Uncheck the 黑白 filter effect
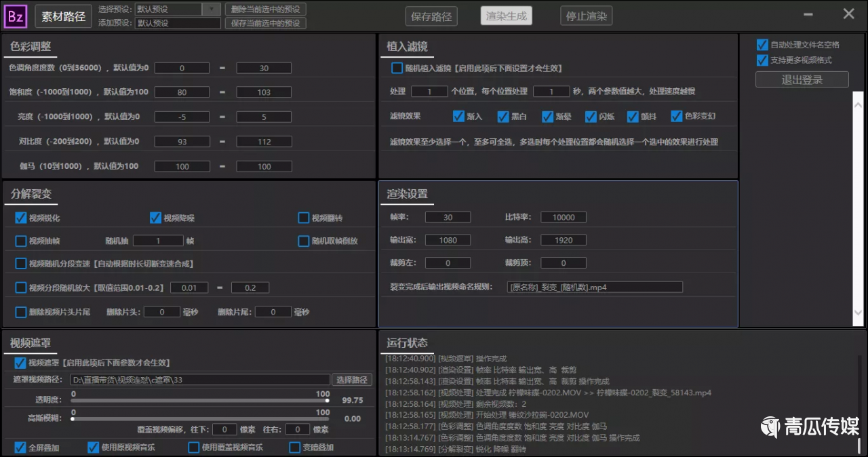 (503, 117)
